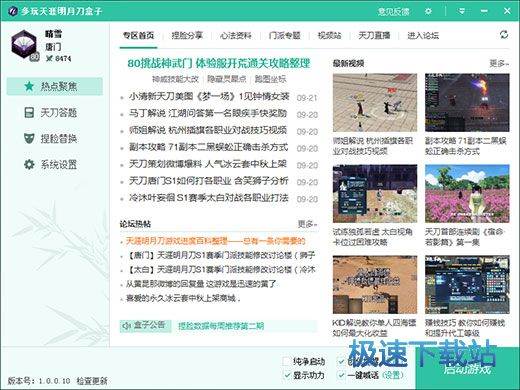Open 更多 beside 论坛热帖
This screenshot has height=390, width=520.
point(307,224)
